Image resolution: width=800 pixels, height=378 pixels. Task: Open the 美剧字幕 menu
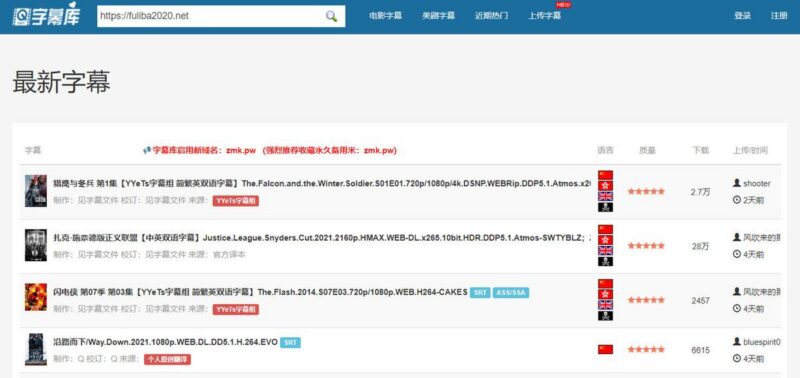pyautogui.click(x=438, y=16)
